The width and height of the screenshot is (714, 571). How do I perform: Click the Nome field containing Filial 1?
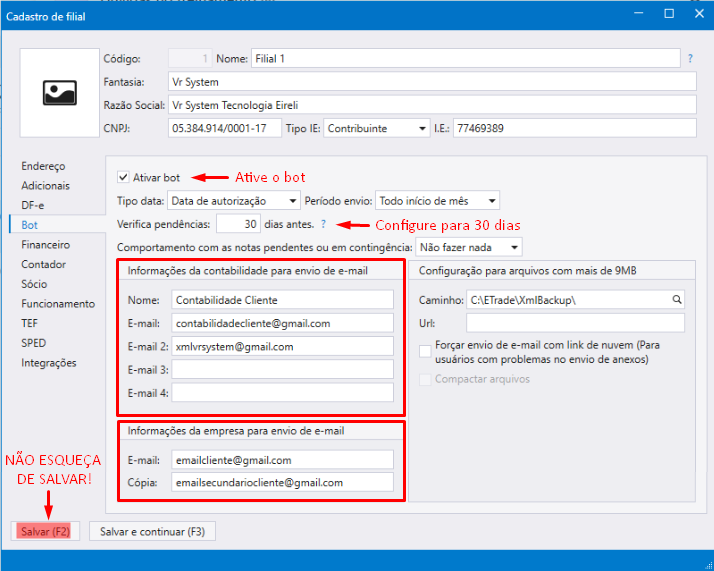[466, 59]
